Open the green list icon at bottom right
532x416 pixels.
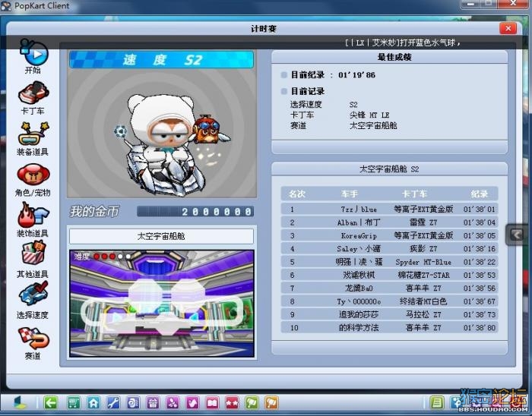pos(437,403)
